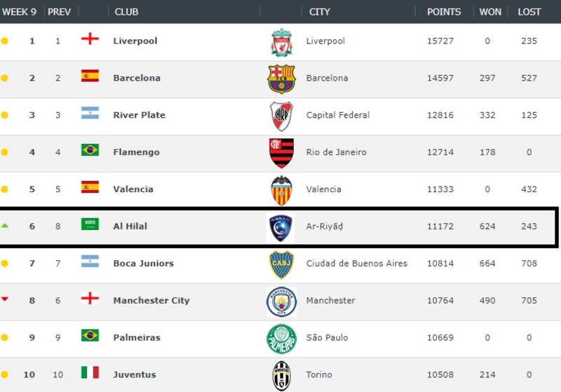561x392 pixels.
Task: Click the Flamengo club crest
Action: point(281,153)
